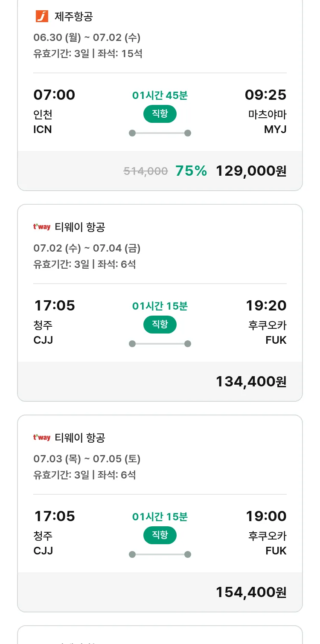Select 티웨이 항공 name on 07.02 card
Viewport: 320px width, 644px height.
pyautogui.click(x=80, y=227)
